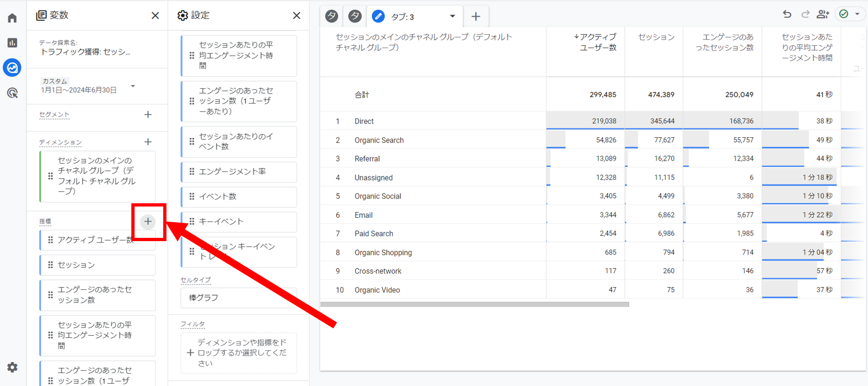Open the Reports bar chart icon
Viewport: 868px width, 386px height.
(12, 43)
